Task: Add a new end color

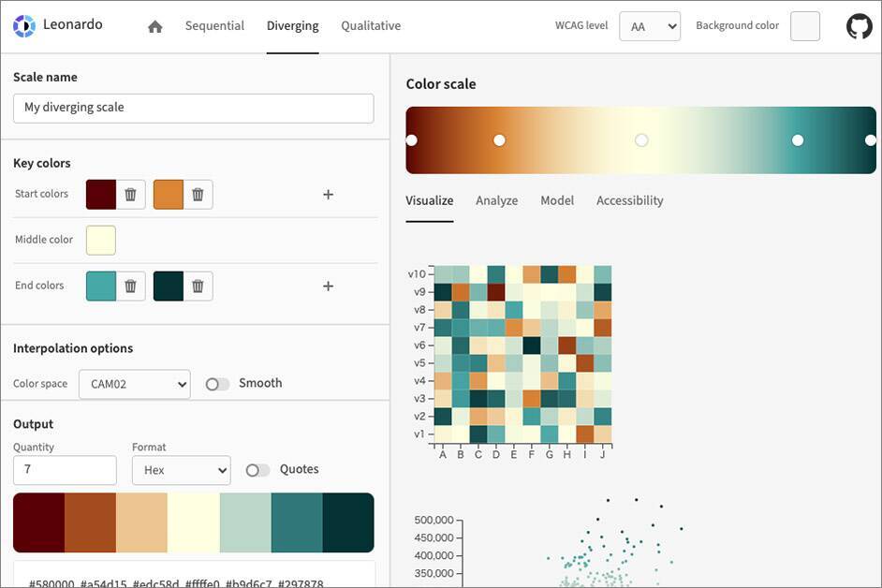Action: pos(328,286)
